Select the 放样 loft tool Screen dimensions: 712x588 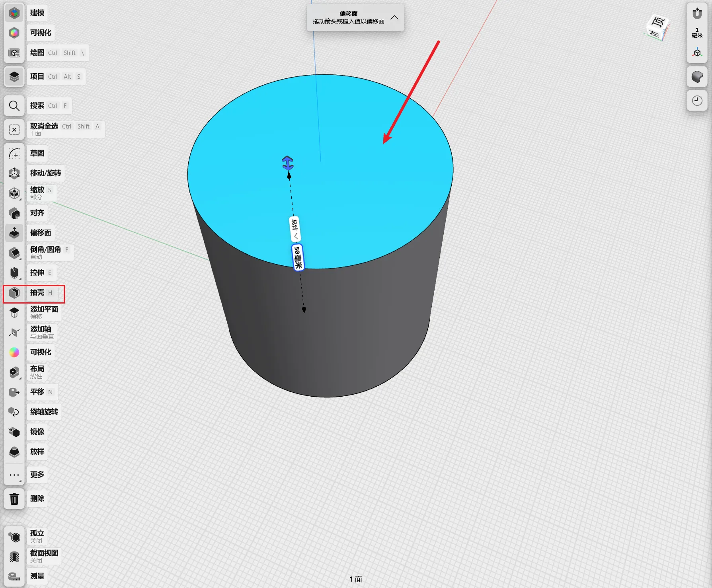pos(14,452)
